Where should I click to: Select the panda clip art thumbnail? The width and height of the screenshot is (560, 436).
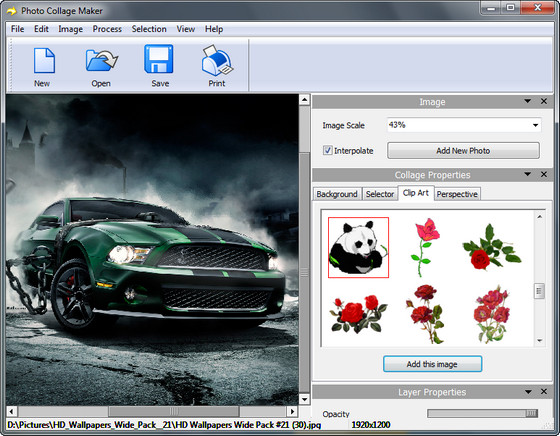(358, 247)
